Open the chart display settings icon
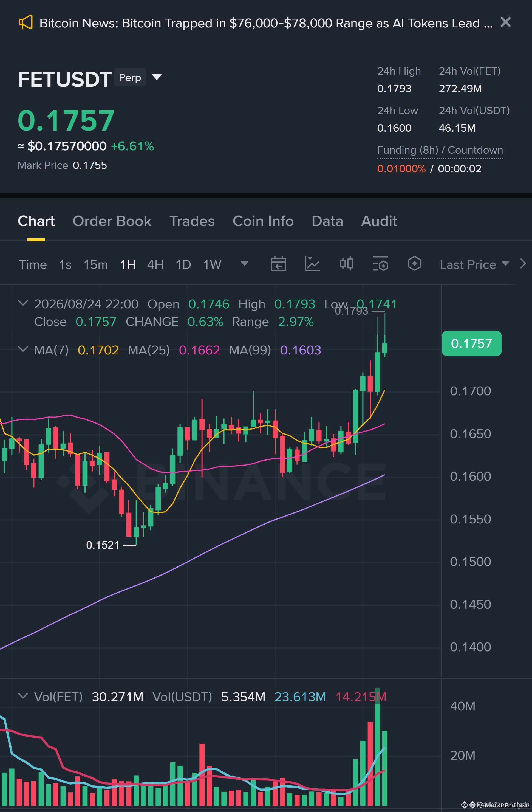 (381, 264)
